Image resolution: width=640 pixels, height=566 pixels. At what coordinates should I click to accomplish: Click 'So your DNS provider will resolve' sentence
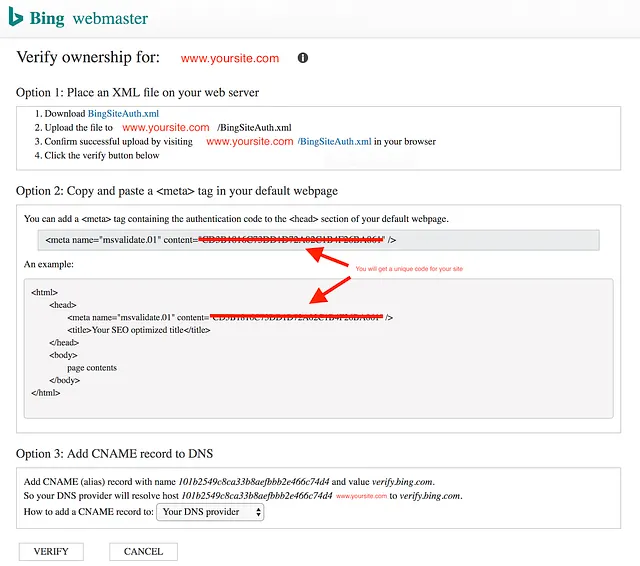[243, 496]
